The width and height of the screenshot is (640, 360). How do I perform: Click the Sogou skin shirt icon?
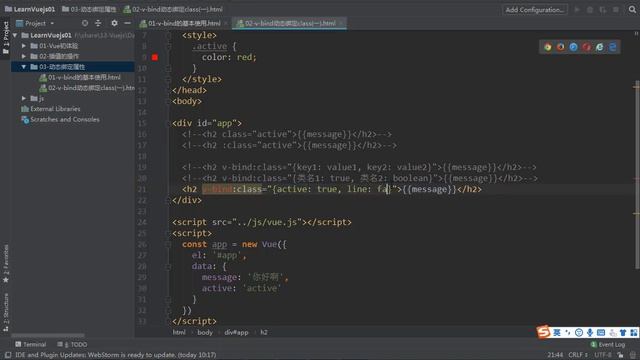[x=623, y=333]
